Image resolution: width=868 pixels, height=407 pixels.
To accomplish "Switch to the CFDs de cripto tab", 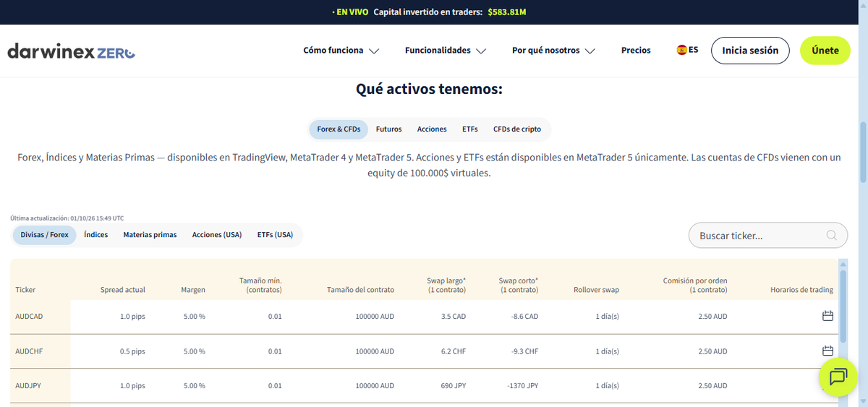I will (x=517, y=129).
